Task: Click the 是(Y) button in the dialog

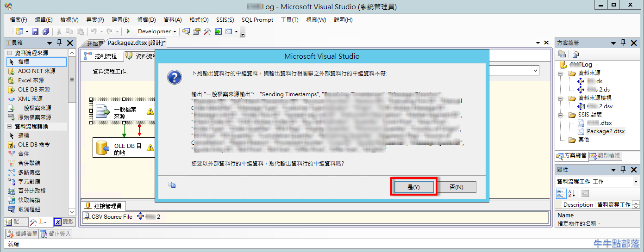Action: click(x=413, y=187)
